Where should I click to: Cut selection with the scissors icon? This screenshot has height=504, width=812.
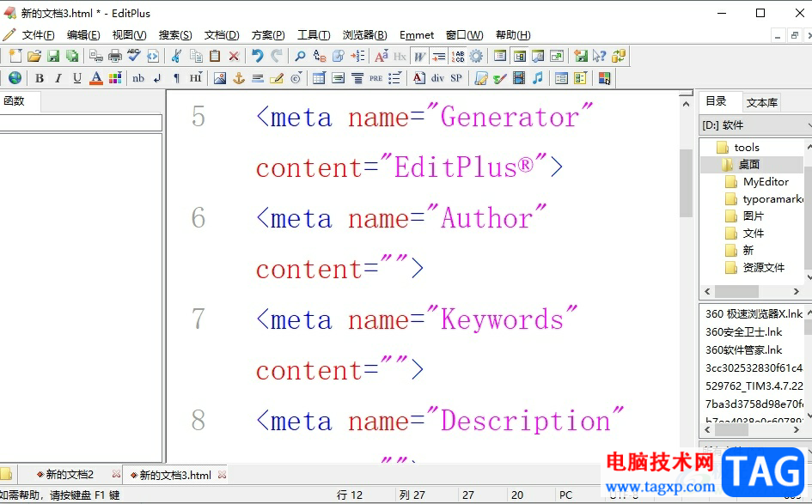(x=176, y=56)
